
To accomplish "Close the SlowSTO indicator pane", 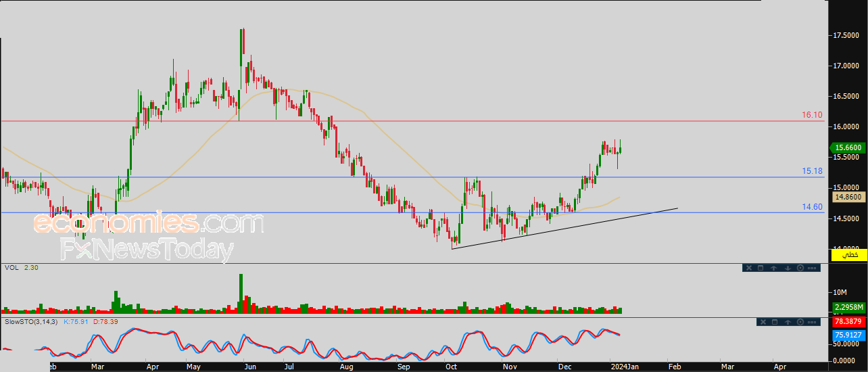I will pyautogui.click(x=763, y=322).
